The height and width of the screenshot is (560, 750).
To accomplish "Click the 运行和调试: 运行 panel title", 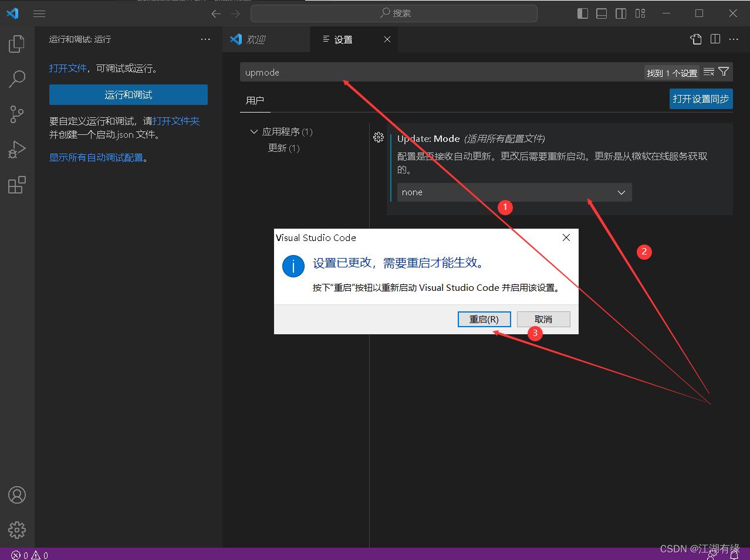I will [80, 39].
